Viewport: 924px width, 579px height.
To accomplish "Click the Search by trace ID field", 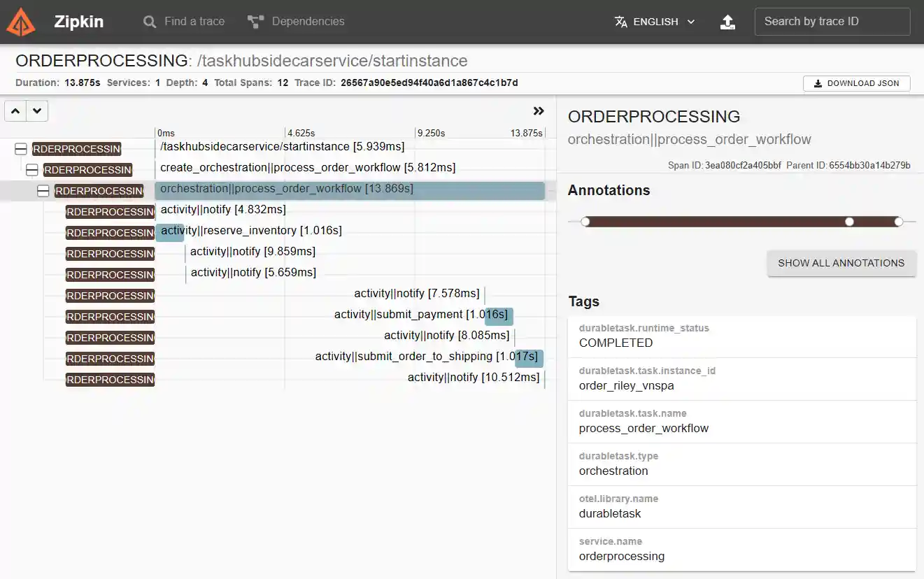I will tap(832, 21).
